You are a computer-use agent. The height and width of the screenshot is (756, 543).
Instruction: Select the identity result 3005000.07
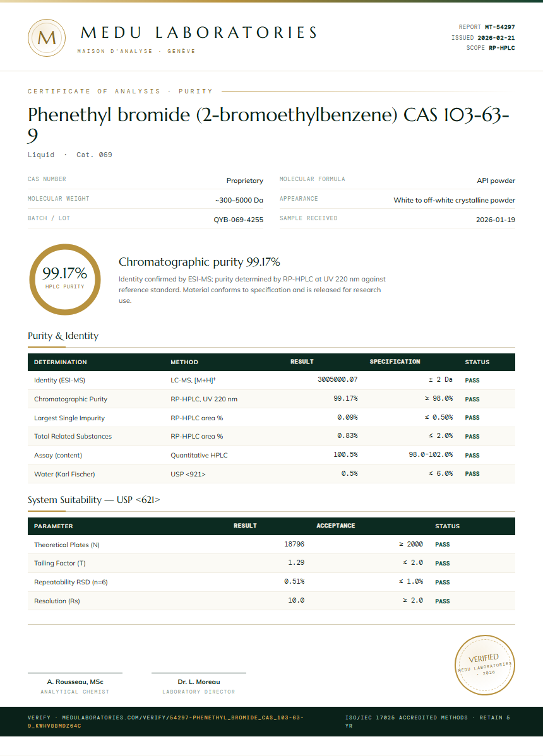click(338, 379)
